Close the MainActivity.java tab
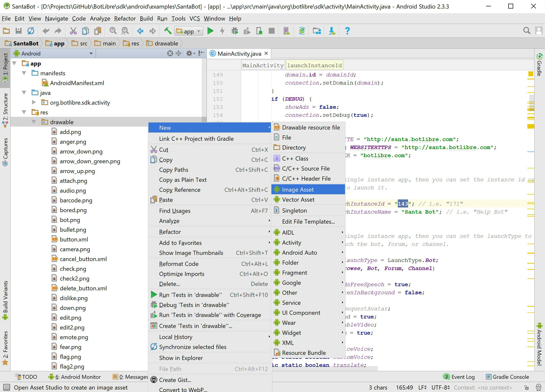This screenshot has width=545, height=392. [266, 53]
